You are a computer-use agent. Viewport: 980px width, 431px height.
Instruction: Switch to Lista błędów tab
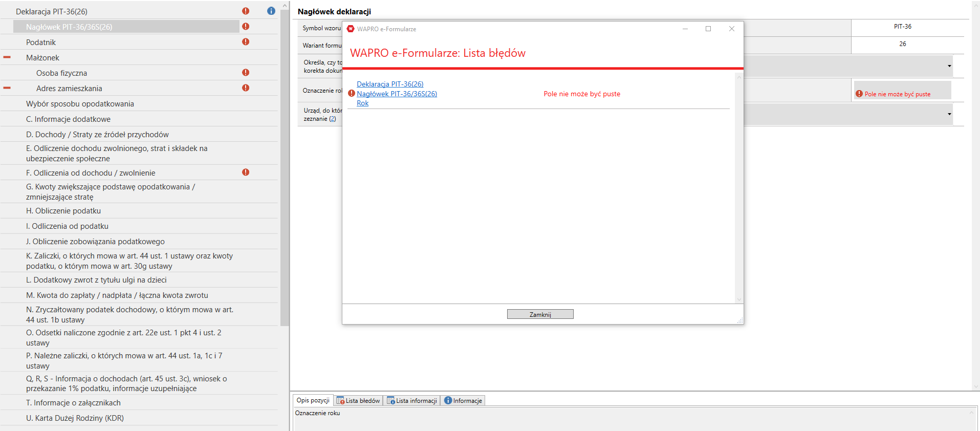click(x=358, y=401)
